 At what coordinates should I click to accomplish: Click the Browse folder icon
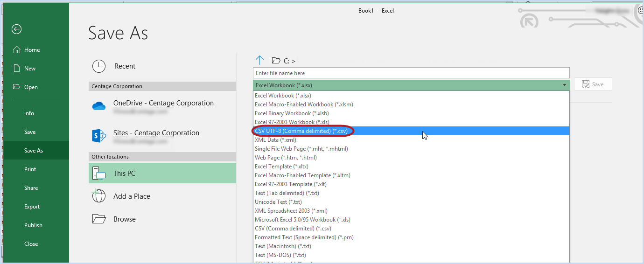[x=99, y=219]
